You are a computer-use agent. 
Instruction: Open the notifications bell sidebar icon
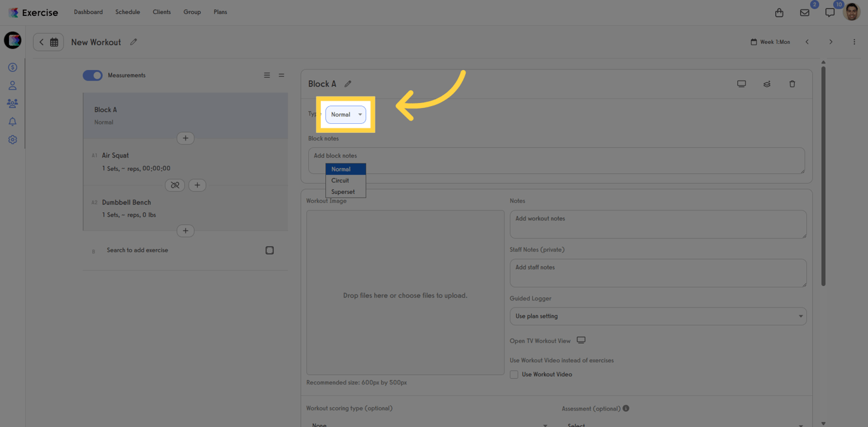pyautogui.click(x=12, y=121)
